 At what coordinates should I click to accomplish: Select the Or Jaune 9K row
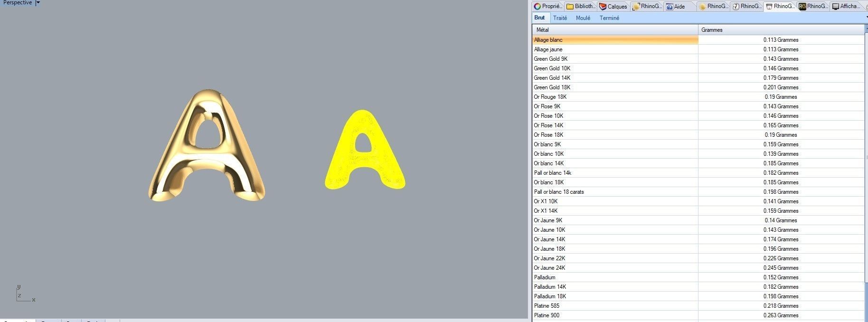pyautogui.click(x=698, y=220)
